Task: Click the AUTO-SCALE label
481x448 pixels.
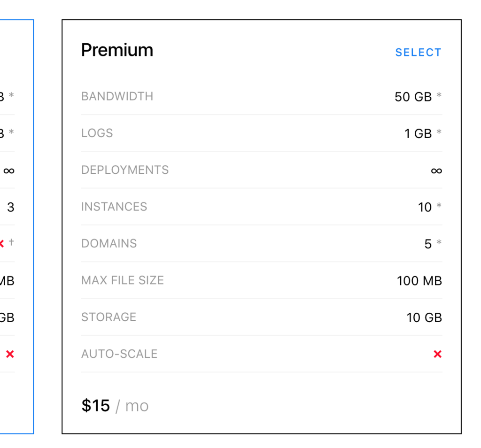Action: click(x=119, y=354)
